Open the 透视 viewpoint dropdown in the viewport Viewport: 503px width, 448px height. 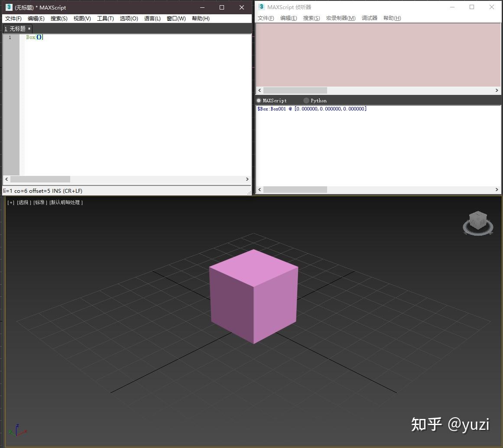tap(23, 202)
